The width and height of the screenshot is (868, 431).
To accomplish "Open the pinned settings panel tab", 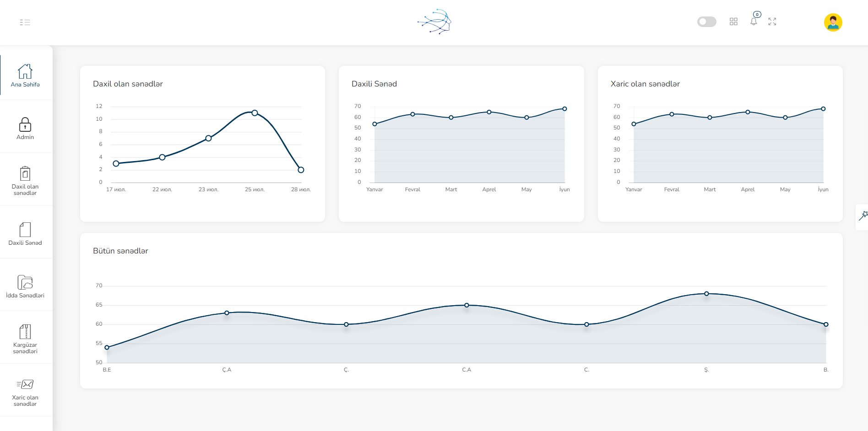I will (863, 216).
